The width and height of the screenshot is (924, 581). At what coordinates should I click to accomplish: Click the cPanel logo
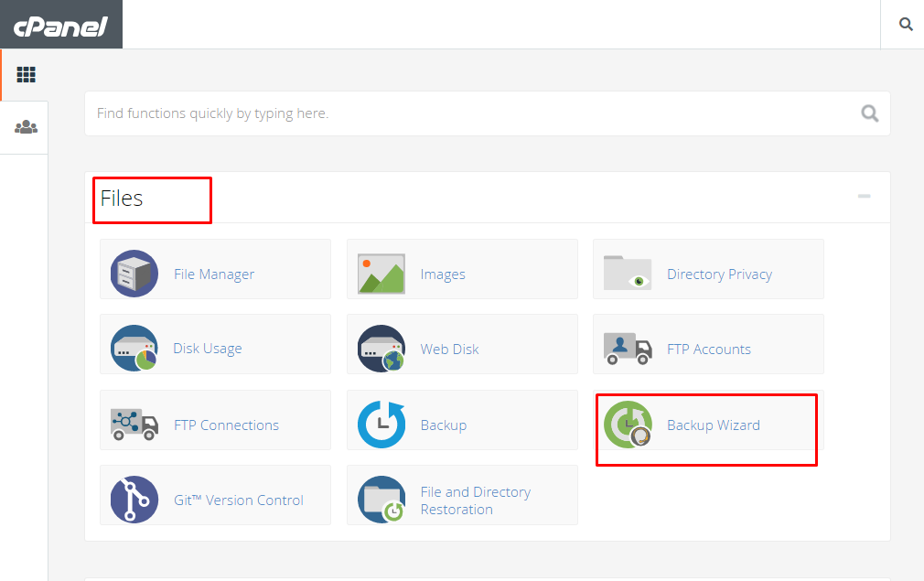click(60, 24)
